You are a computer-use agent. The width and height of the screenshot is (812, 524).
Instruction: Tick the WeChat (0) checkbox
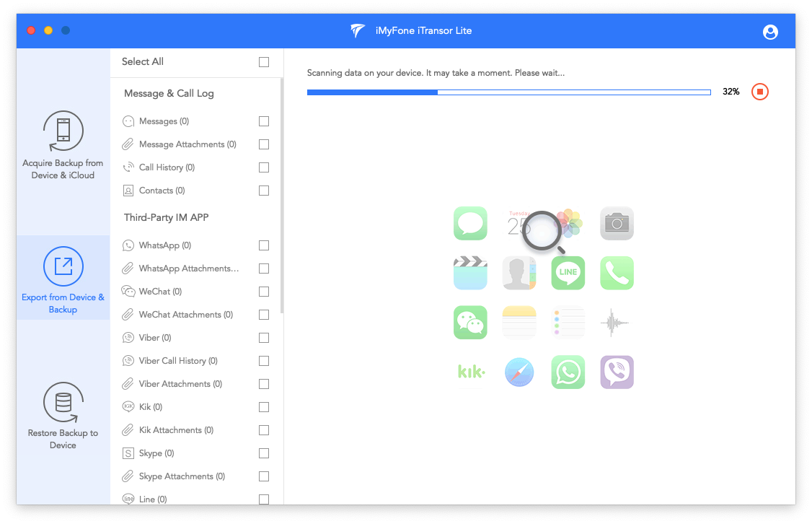point(264,292)
